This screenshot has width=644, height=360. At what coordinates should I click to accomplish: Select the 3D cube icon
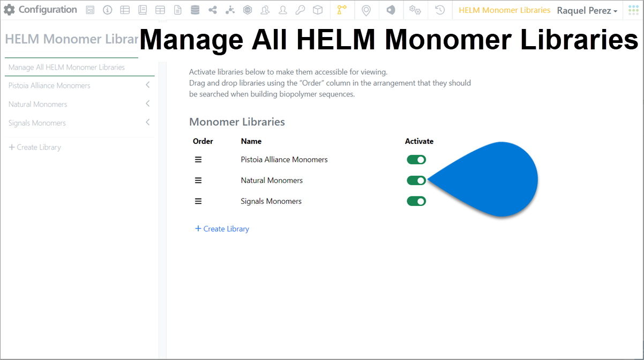tap(318, 10)
